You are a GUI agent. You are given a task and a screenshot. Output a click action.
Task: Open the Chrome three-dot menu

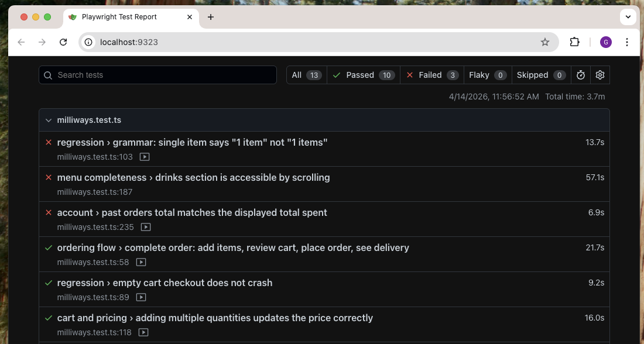[x=627, y=42]
